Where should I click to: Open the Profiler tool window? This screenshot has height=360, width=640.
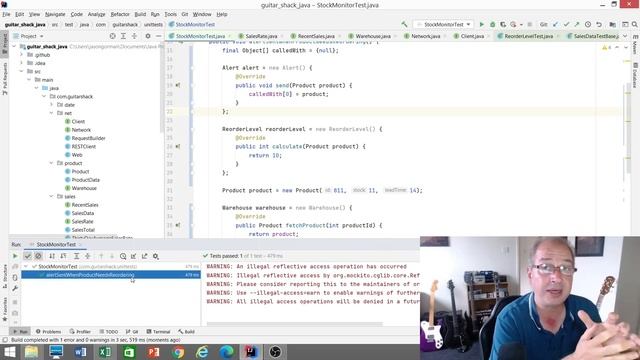80,332
